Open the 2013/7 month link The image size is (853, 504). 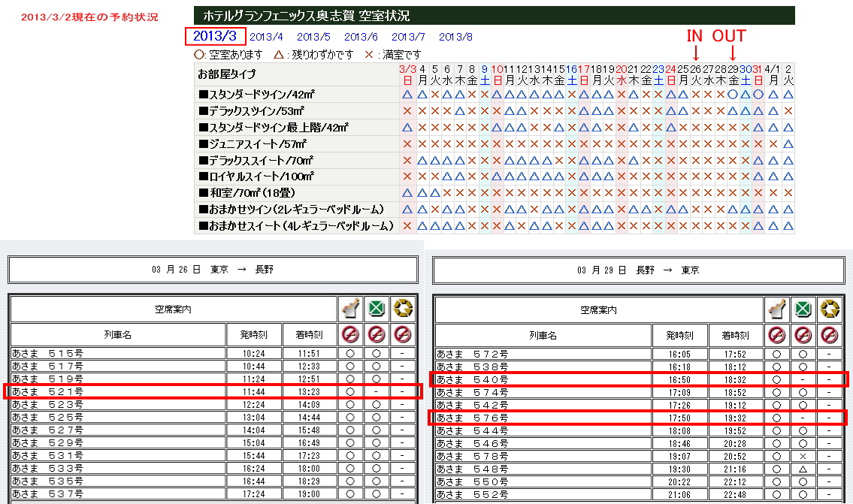tap(408, 36)
